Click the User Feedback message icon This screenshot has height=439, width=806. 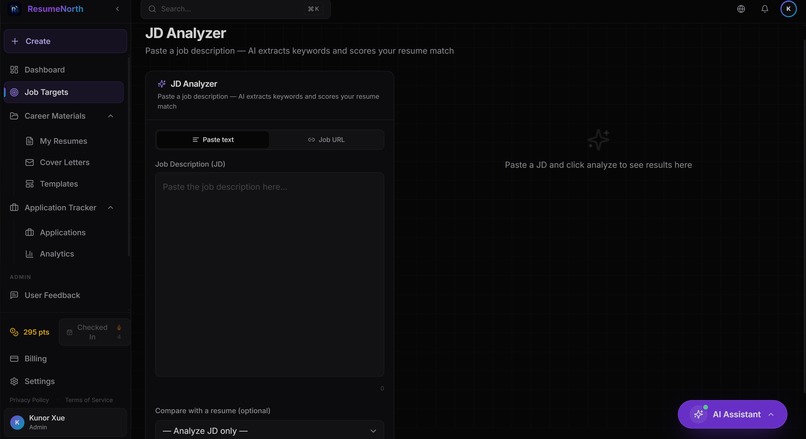point(14,295)
